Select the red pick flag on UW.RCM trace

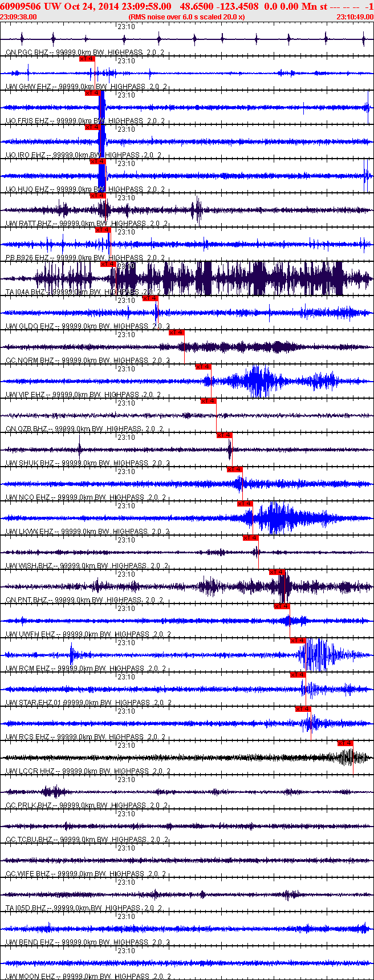[298, 641]
